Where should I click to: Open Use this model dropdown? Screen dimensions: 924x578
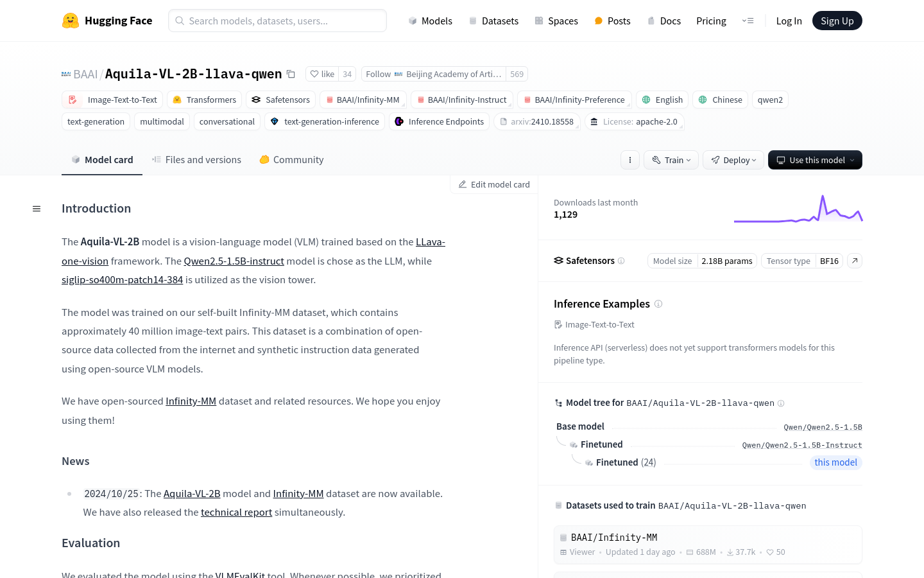point(815,160)
